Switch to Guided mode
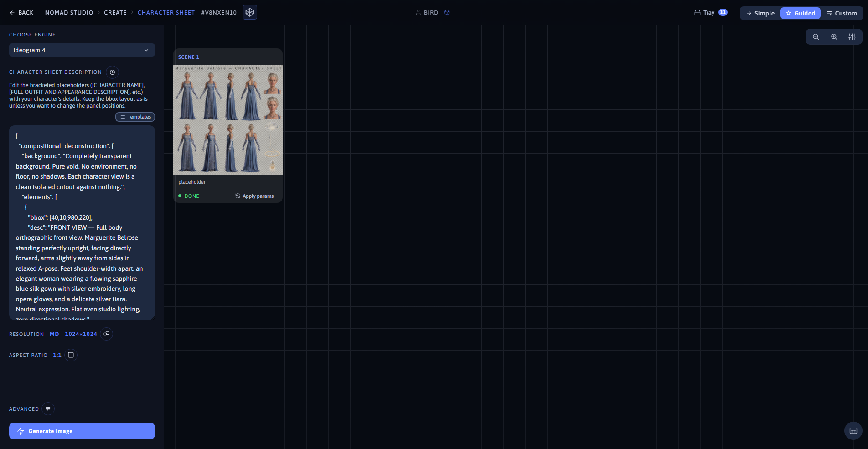Screen dimensions: 868x449 801,13
